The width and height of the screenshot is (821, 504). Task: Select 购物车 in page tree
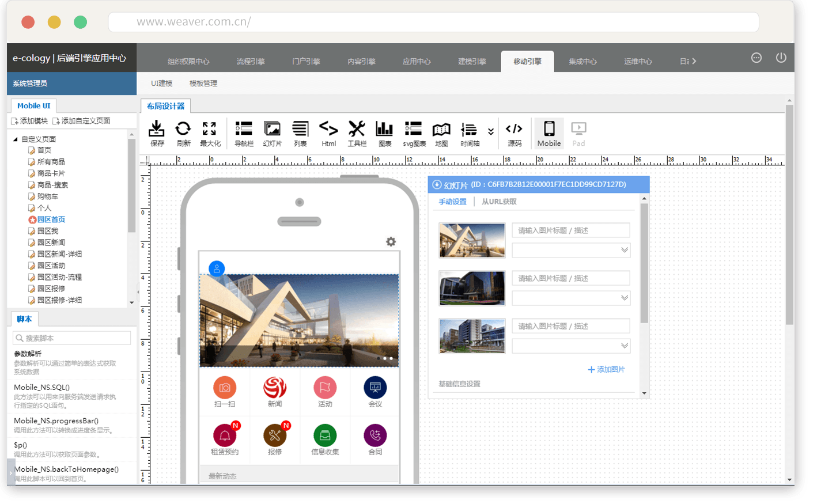tap(47, 196)
